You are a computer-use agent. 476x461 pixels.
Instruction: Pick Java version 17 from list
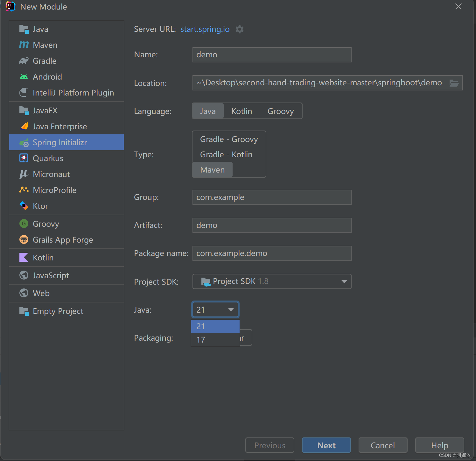pos(215,340)
